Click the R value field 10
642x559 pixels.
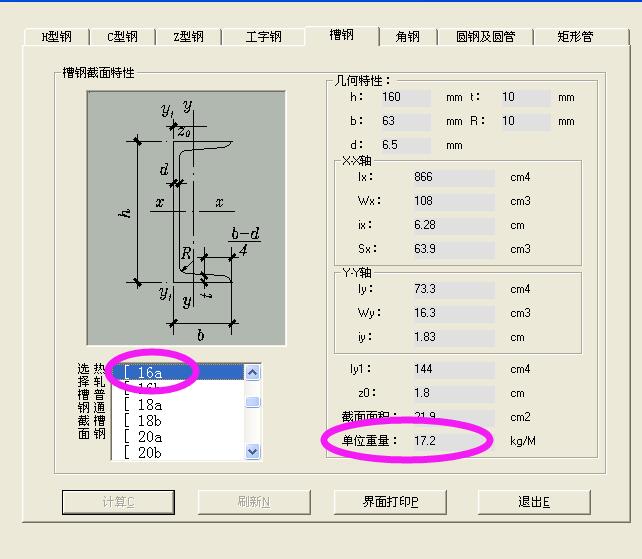point(526,121)
